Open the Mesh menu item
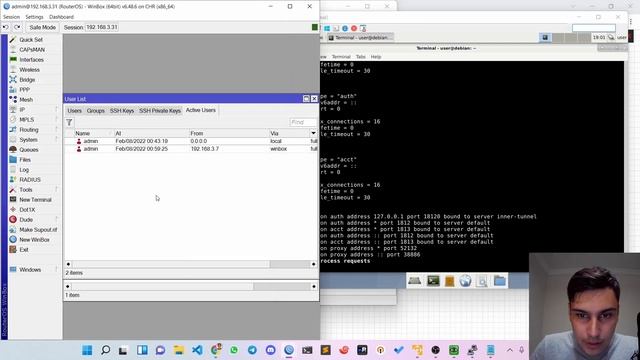Viewport: 640px width, 360px height. (x=26, y=100)
